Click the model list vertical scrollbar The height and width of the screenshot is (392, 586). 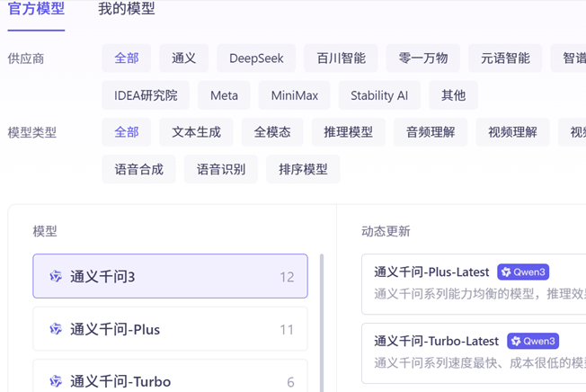[322, 323]
